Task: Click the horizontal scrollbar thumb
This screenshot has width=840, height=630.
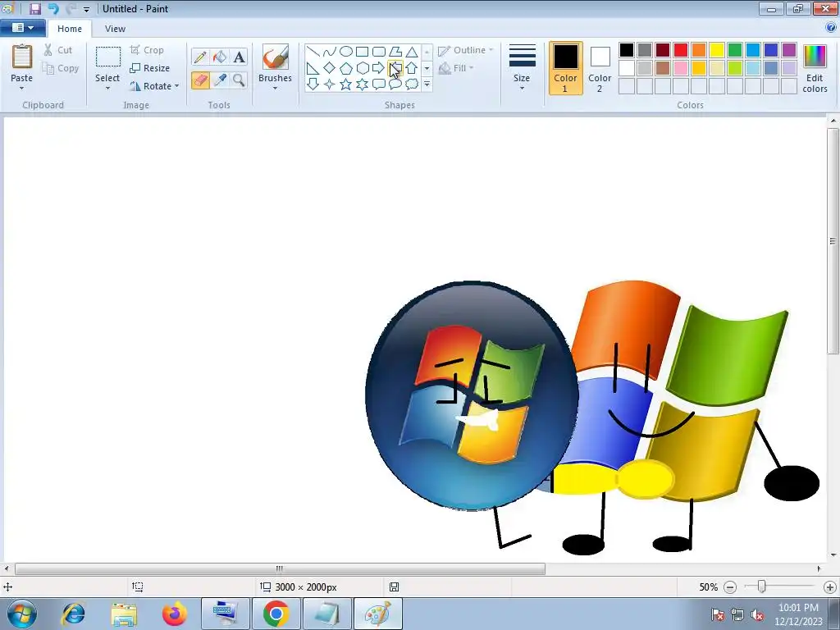Action: point(280,568)
